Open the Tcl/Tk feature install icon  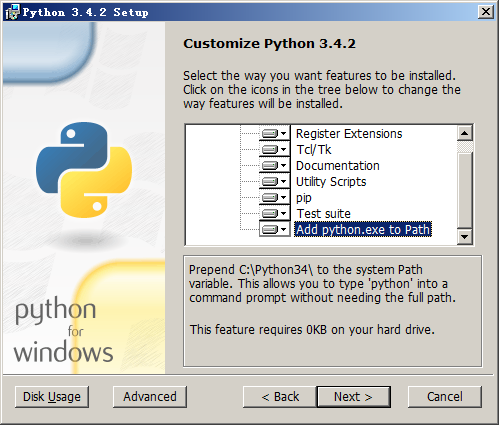274,149
